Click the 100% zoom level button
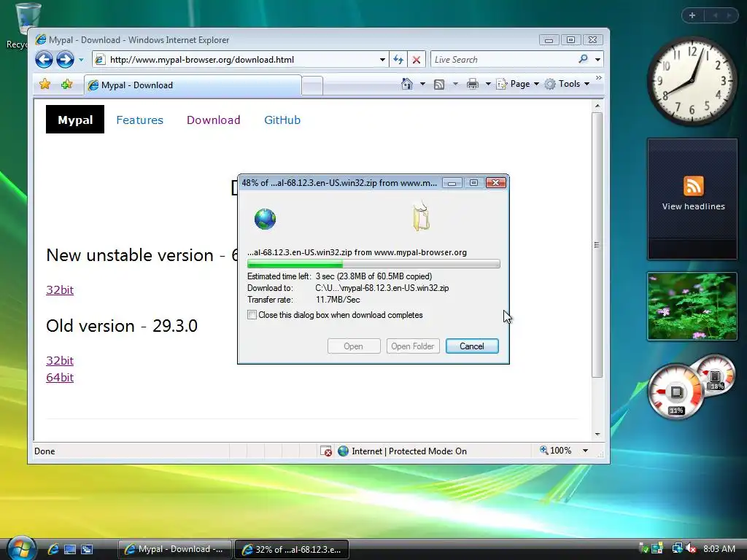This screenshot has height=560, width=747. pyautogui.click(x=555, y=451)
